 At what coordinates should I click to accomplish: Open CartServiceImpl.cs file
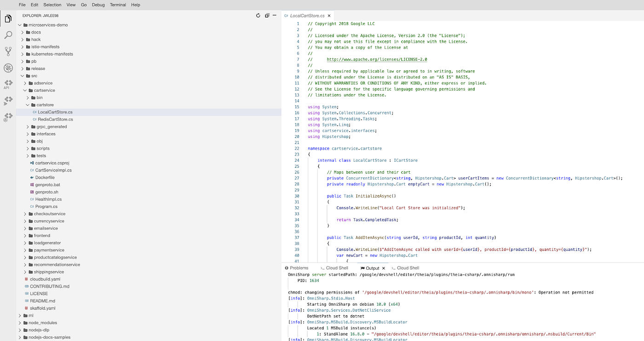tap(53, 170)
